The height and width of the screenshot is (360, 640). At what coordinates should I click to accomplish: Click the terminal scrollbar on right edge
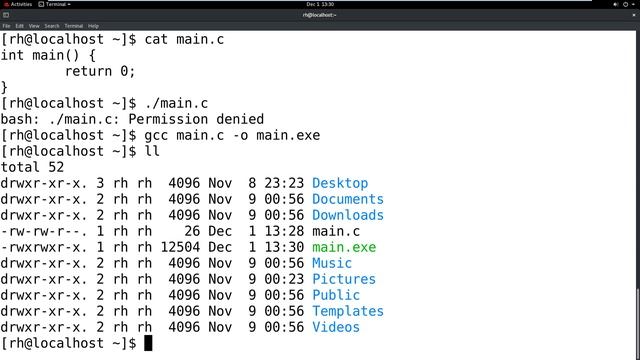tap(638, 322)
